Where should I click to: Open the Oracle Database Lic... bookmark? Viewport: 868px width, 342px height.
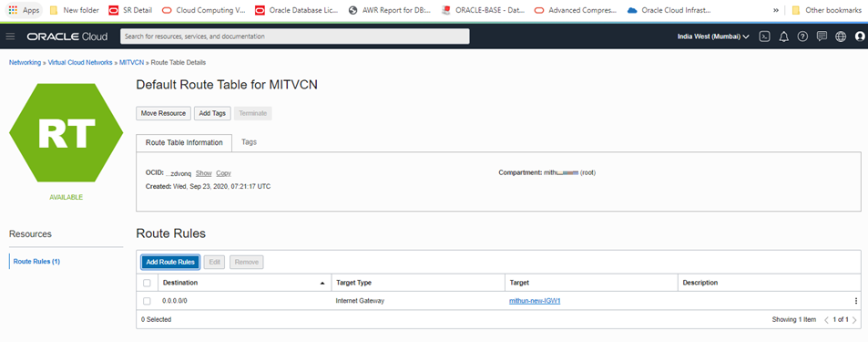[296, 10]
